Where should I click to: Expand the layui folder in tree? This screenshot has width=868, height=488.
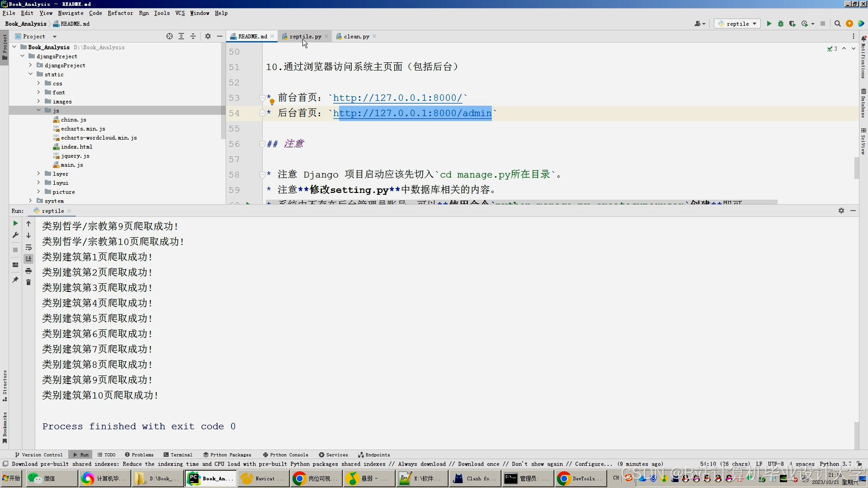click(x=38, y=183)
